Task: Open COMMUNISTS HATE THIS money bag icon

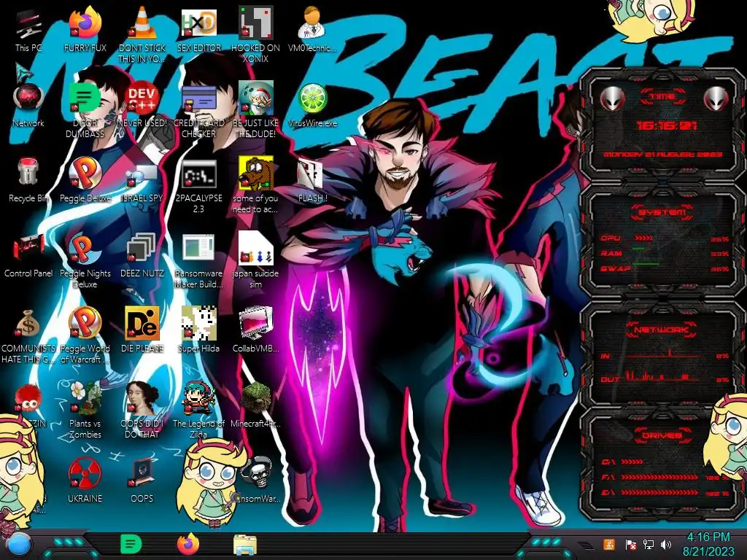Action: [x=28, y=324]
